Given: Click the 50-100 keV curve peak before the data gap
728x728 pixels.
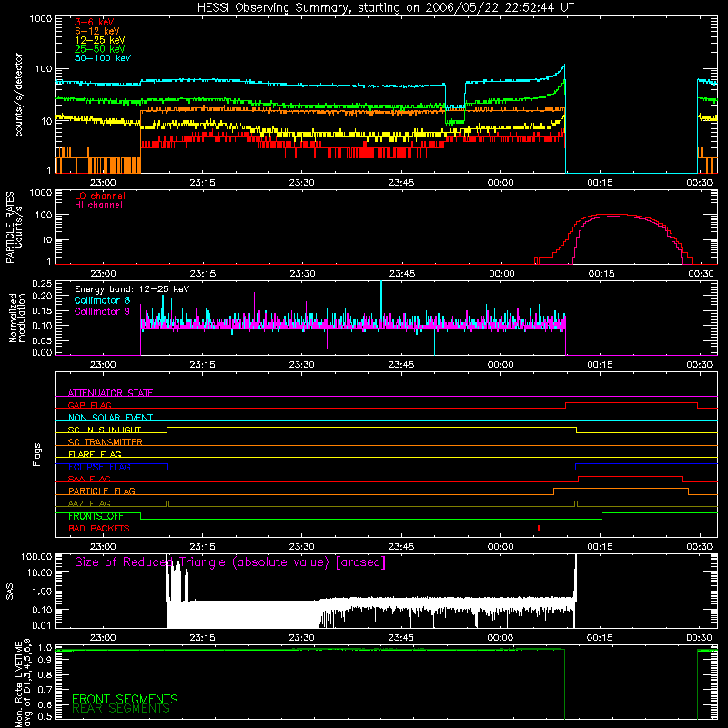Looking at the screenshot, I should [564, 66].
